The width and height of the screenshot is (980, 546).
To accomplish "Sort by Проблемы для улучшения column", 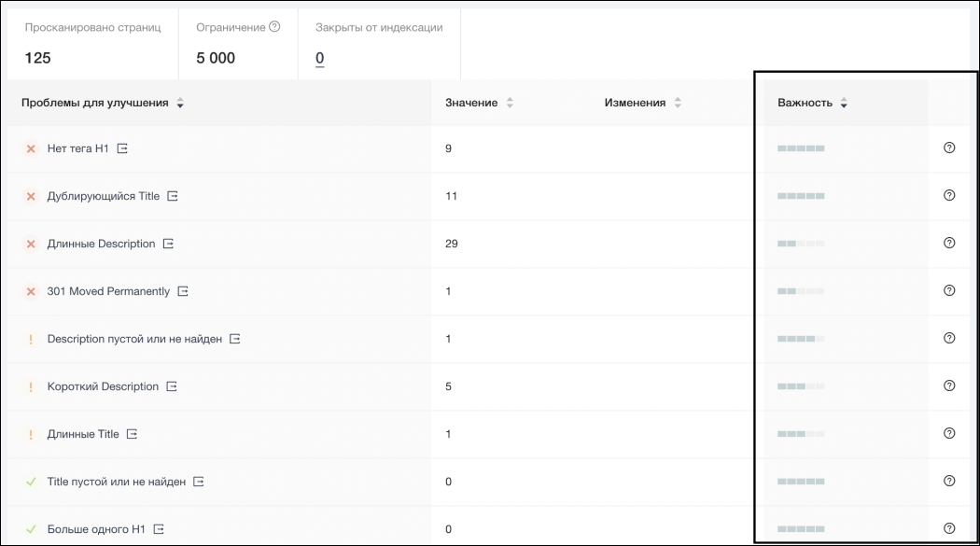I will tap(180, 104).
